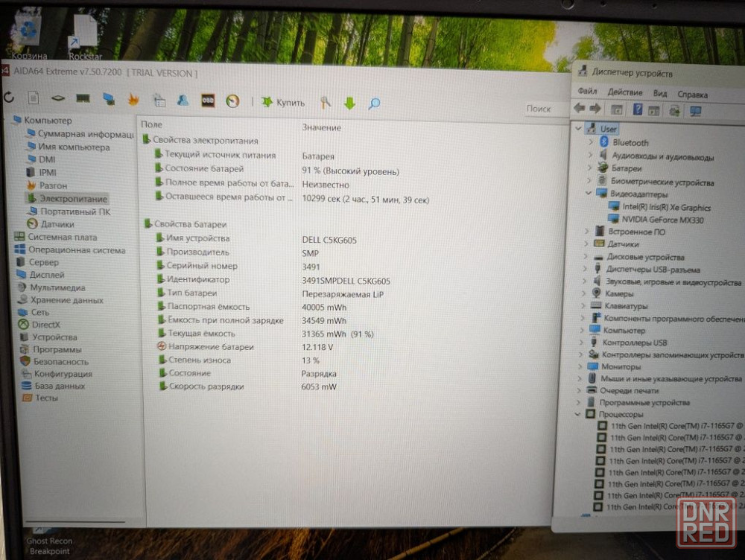This screenshot has height=560, width=745.
Task: Expand the Встроенное ПО node
Action: tap(587, 231)
